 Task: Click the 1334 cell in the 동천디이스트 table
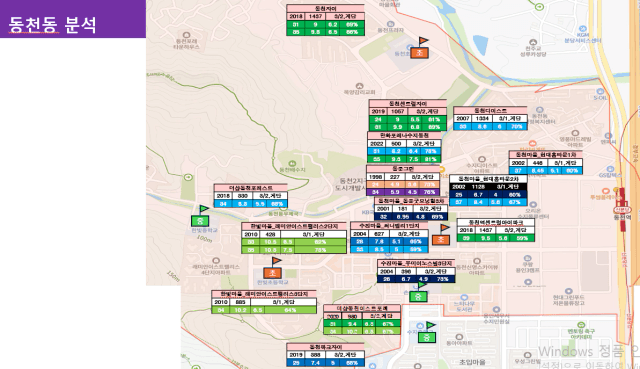(482, 118)
